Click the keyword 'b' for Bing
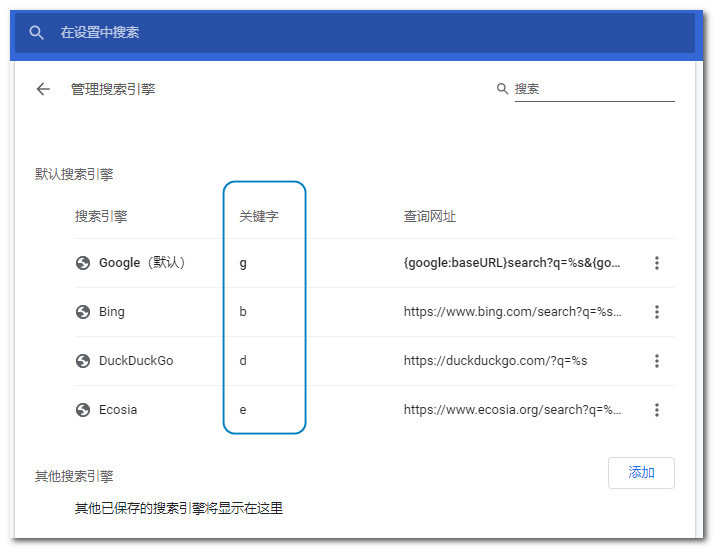The height and width of the screenshot is (549, 714). click(x=243, y=312)
